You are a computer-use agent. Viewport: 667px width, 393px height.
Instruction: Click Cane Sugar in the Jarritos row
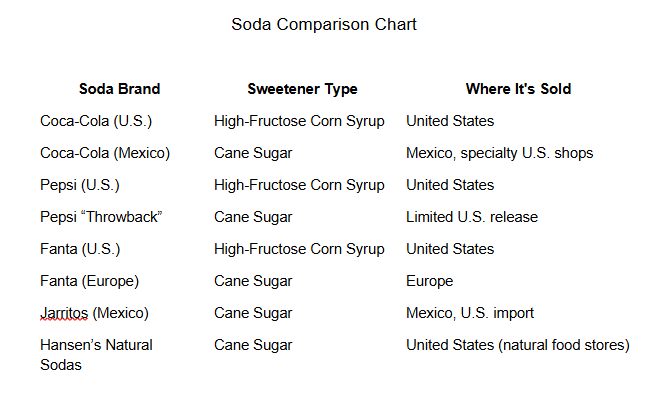[x=253, y=313]
